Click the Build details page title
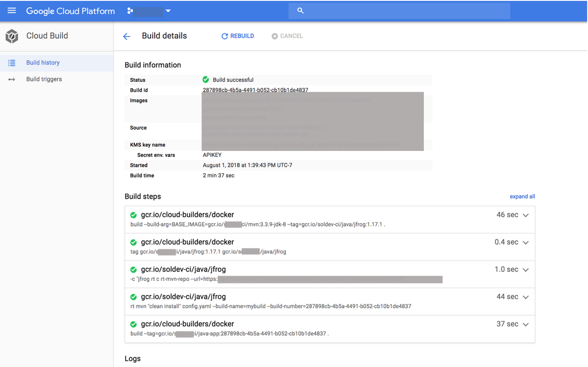 tap(164, 36)
